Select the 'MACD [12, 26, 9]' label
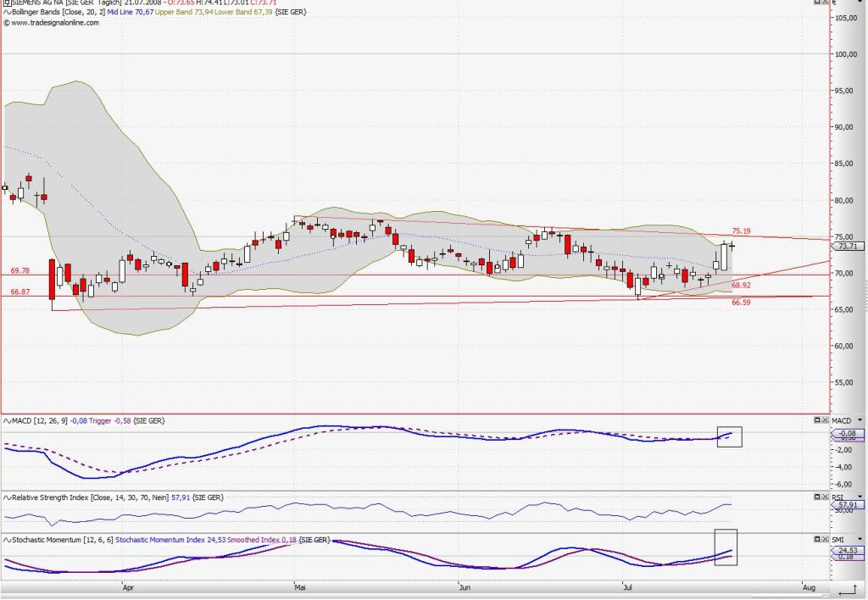868x600 pixels. click(x=40, y=421)
